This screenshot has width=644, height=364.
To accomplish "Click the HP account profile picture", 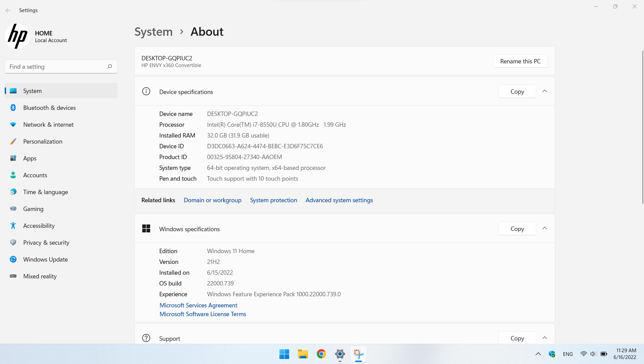I will 18,36.
